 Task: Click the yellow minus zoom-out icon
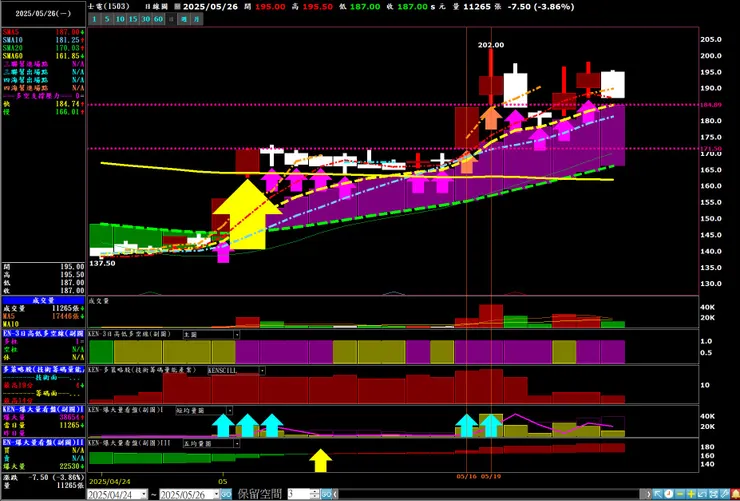click(680, 494)
